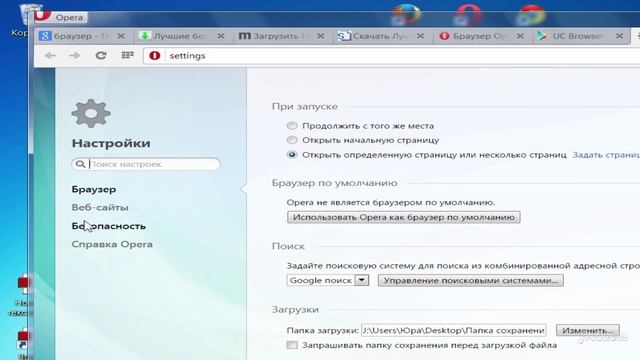Image resolution: width=640 pixels, height=360 pixels.
Task: Click 'Управление поисковыми системами' button
Action: (x=471, y=280)
